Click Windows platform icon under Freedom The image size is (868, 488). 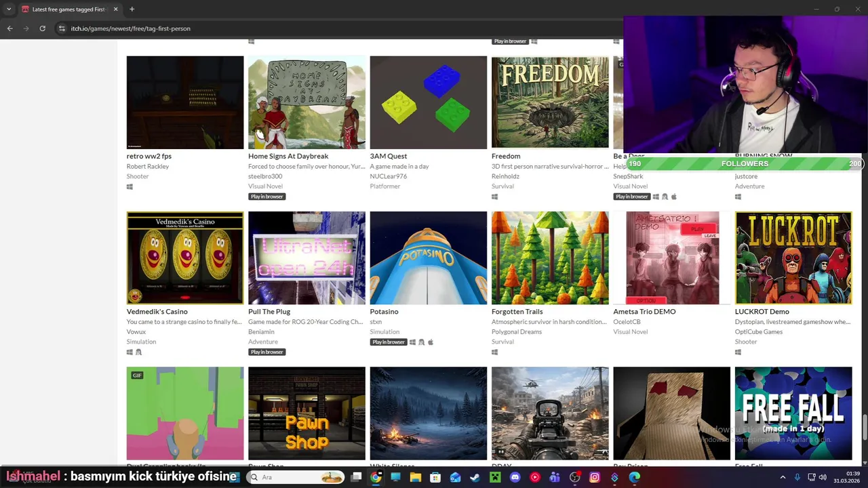click(494, 197)
